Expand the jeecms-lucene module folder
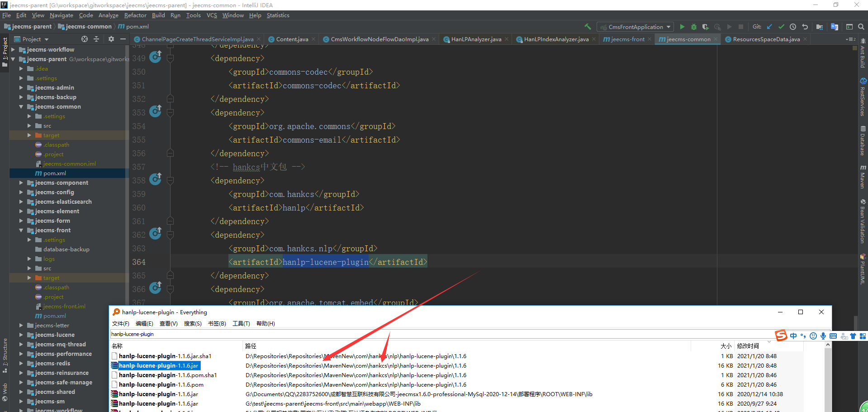This screenshot has width=868, height=412. coord(21,335)
